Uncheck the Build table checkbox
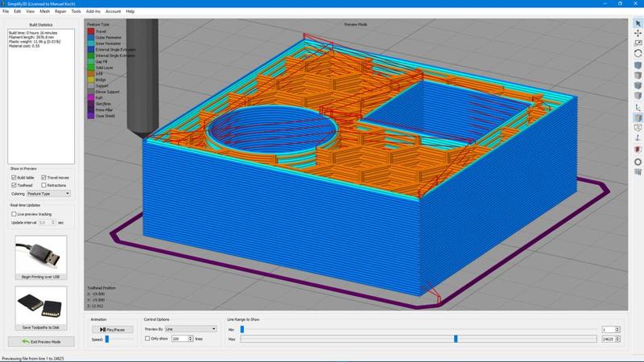 click(x=14, y=177)
